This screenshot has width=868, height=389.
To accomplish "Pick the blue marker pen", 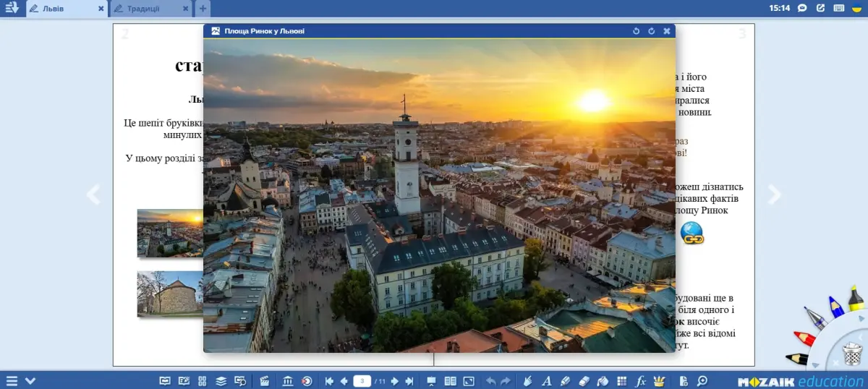I will pos(836,307).
